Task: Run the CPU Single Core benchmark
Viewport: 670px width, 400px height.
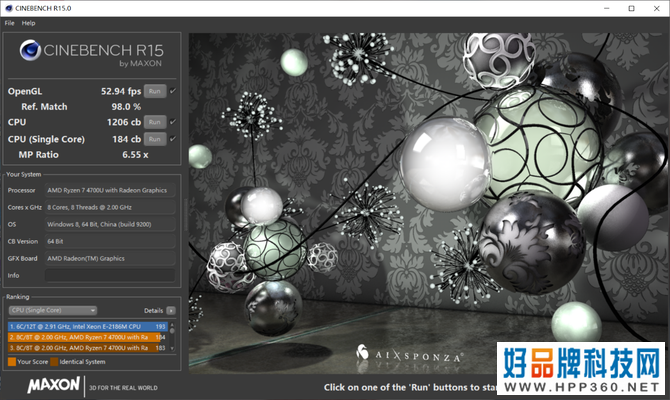Action: pos(155,139)
